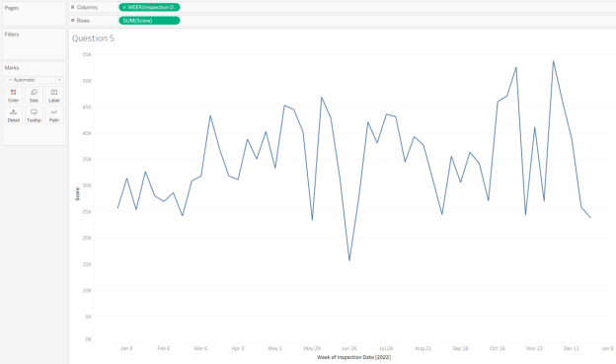Click the Question 5 sheet title
The height and width of the screenshot is (364, 616).
point(93,38)
